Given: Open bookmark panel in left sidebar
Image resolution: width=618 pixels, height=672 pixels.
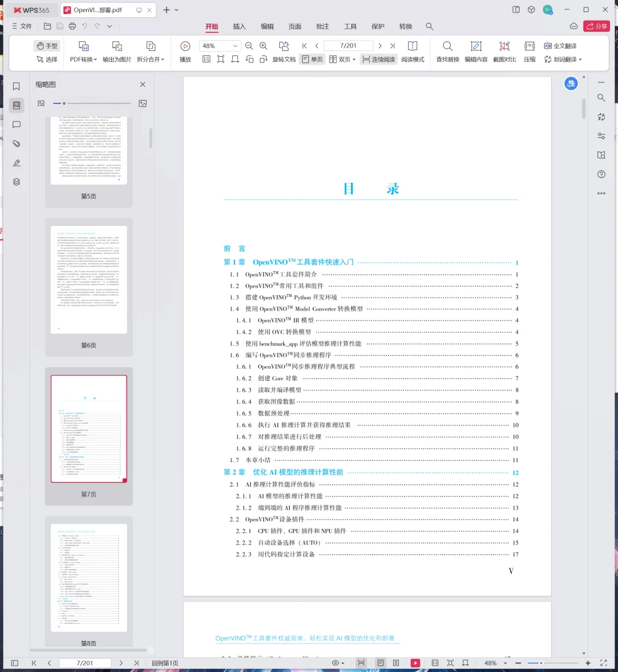Looking at the screenshot, I should tap(16, 86).
